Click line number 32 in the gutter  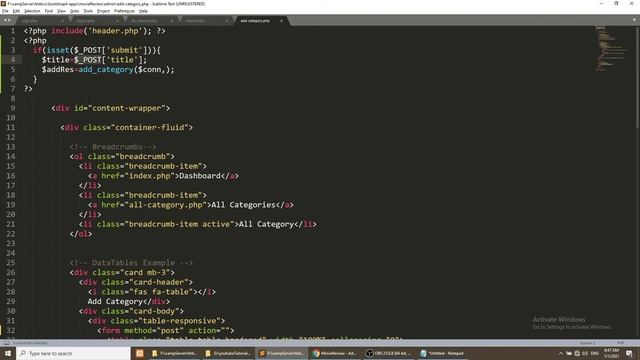[x=11, y=330]
